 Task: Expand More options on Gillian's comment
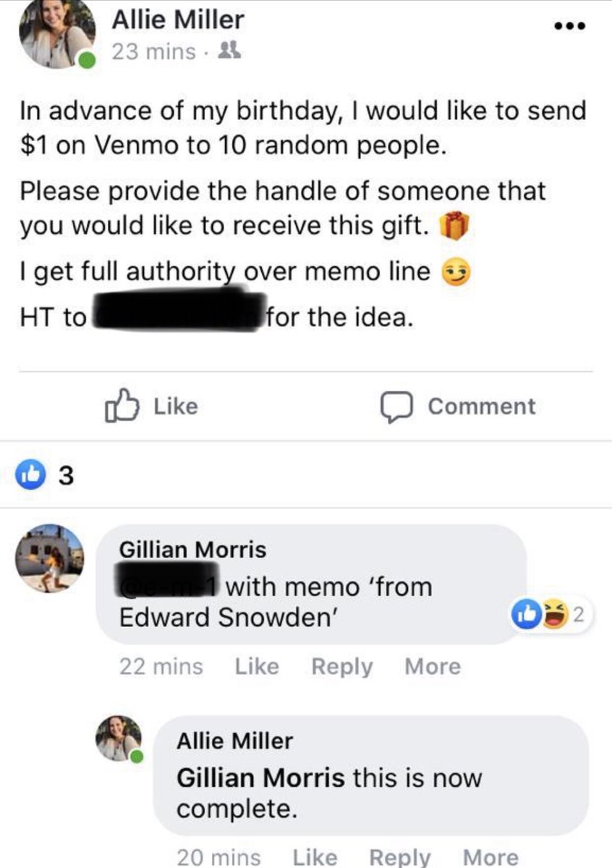click(433, 666)
